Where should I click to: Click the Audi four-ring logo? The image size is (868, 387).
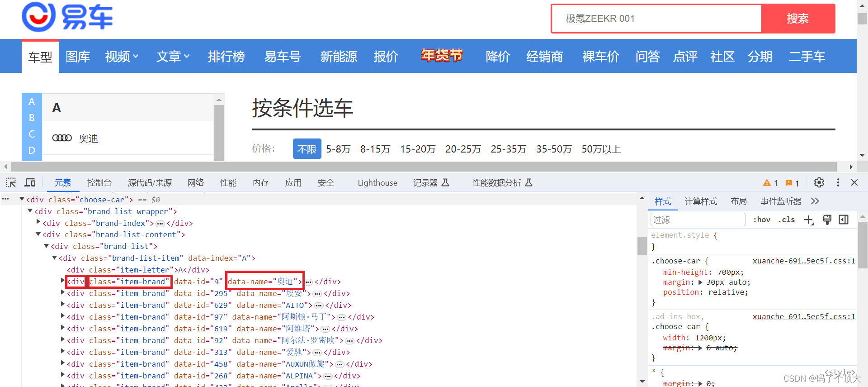point(62,138)
